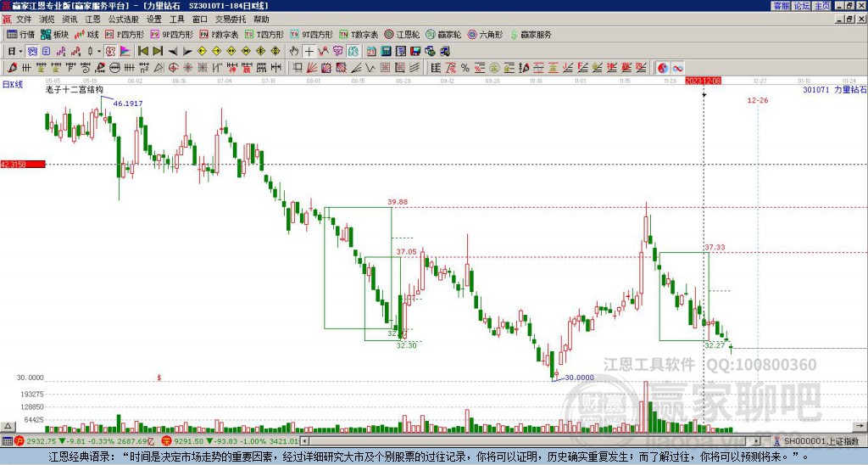Screen dimensions: 868x465
Task: Click the 日K线 chart label
Action: pos(13,85)
